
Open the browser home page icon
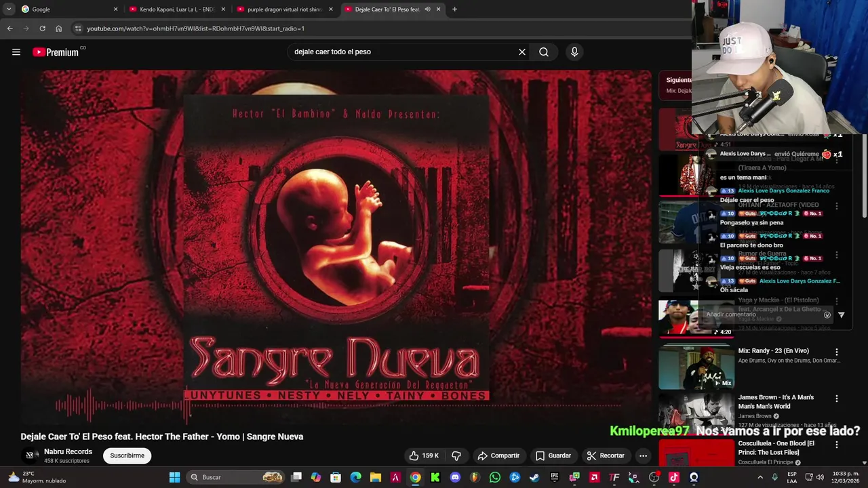click(x=58, y=28)
